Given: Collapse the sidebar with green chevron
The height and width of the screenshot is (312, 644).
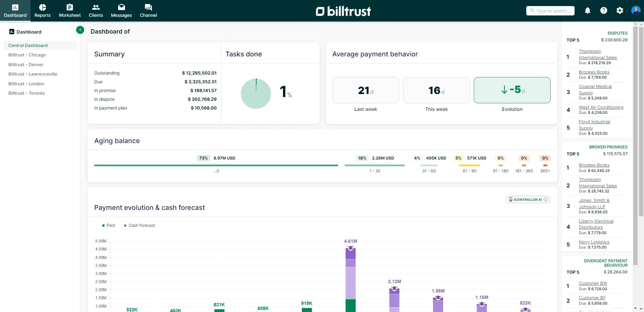Looking at the screenshot, I should point(80,30).
